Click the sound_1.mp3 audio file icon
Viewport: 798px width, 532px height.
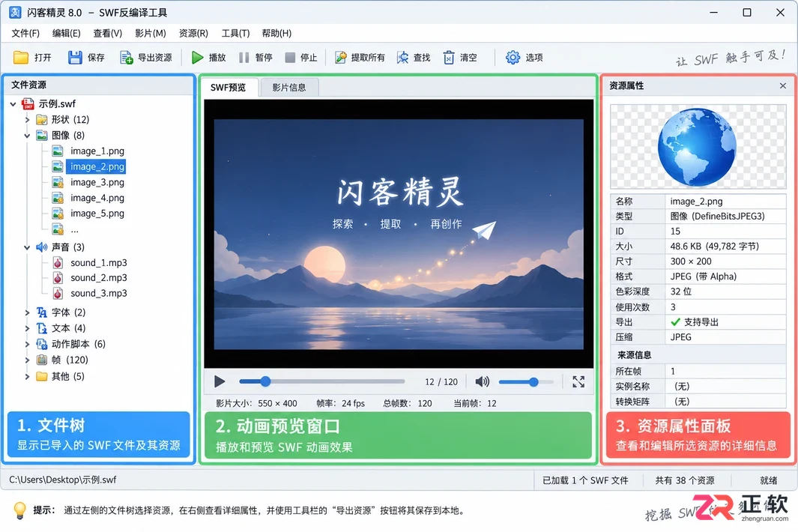[58, 263]
